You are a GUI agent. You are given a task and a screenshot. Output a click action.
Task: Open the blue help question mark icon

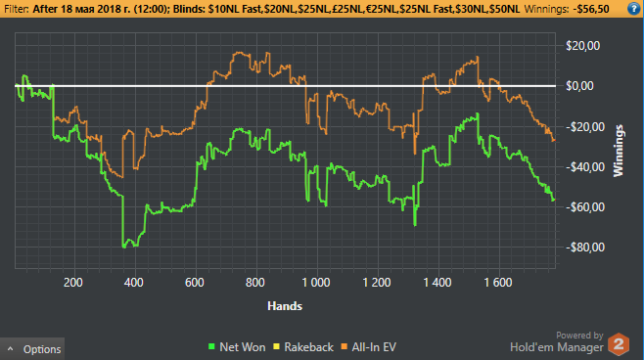[634, 9]
